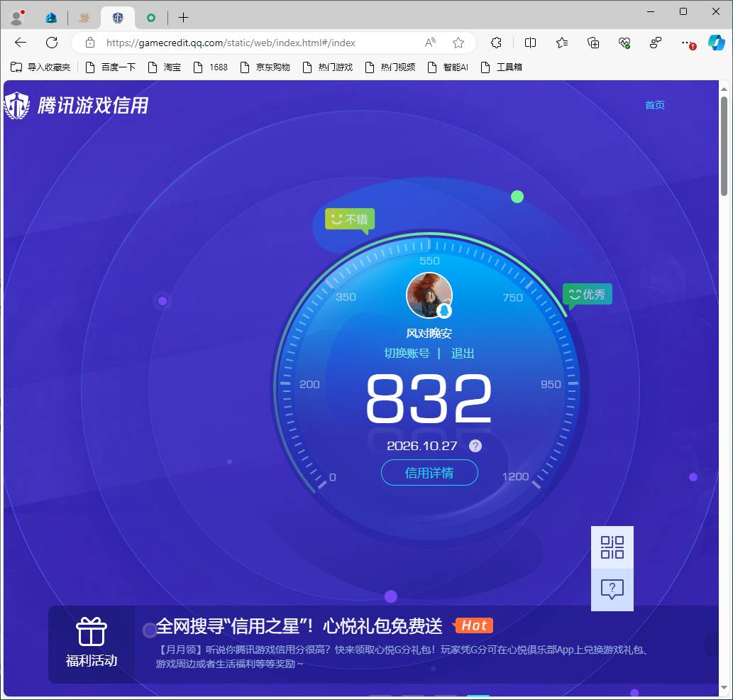Go to 首页 link
Image resolution: width=733 pixels, height=700 pixels.
coord(654,105)
